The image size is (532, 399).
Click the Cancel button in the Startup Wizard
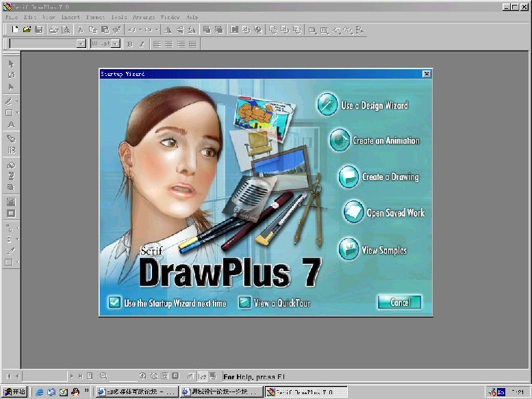pyautogui.click(x=399, y=302)
